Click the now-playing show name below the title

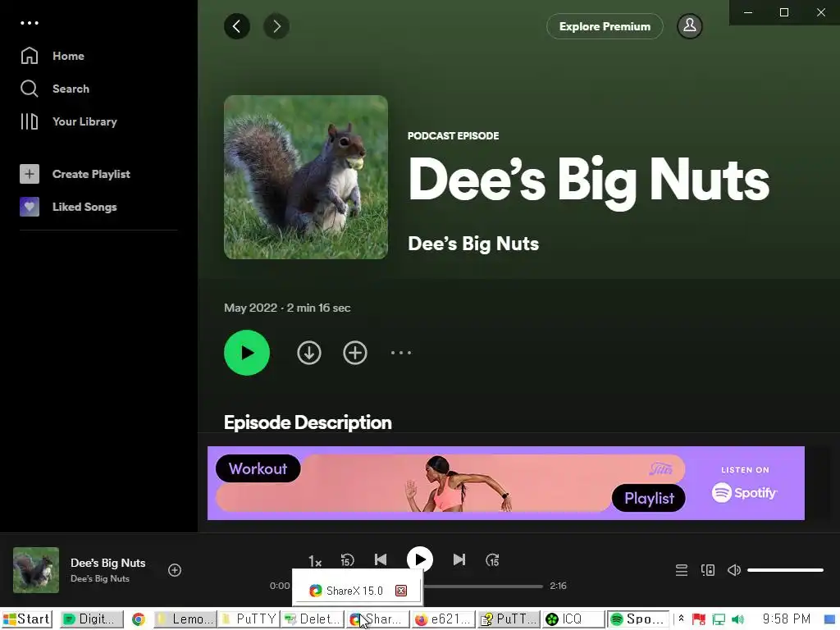100,578
